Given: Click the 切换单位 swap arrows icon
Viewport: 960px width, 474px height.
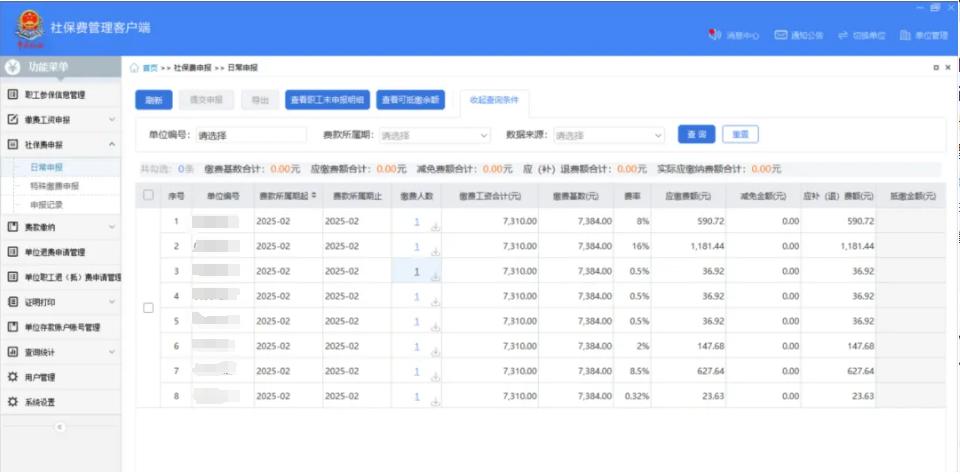Looking at the screenshot, I should pyautogui.click(x=843, y=35).
